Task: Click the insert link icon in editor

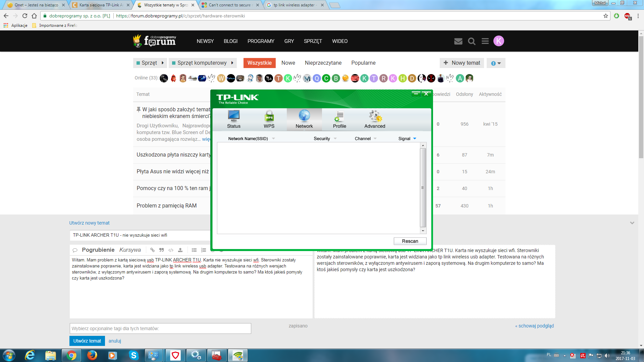Action: 152,250
